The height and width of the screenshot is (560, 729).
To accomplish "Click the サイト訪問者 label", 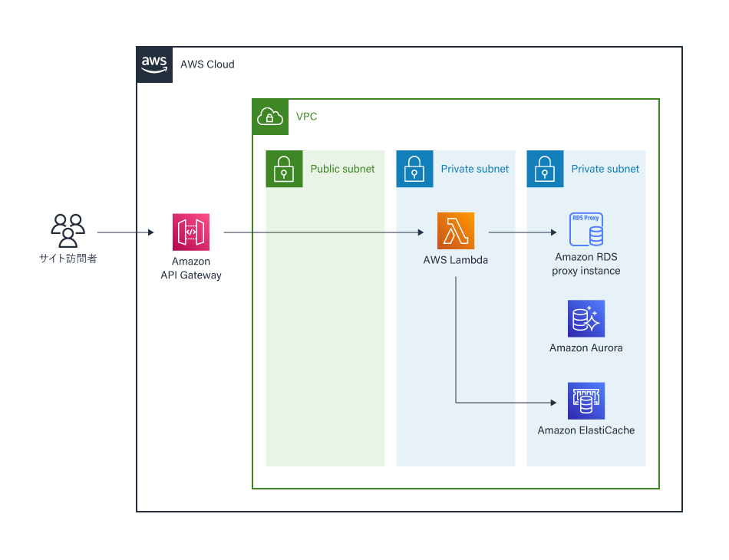I will (x=68, y=259).
